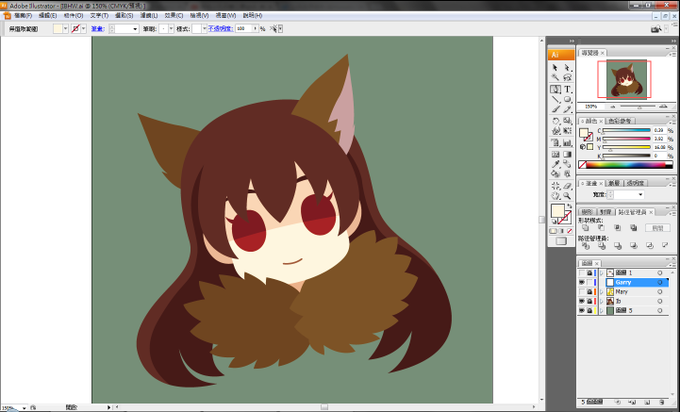Select the Rotate tool
The image size is (680, 412).
[555, 121]
